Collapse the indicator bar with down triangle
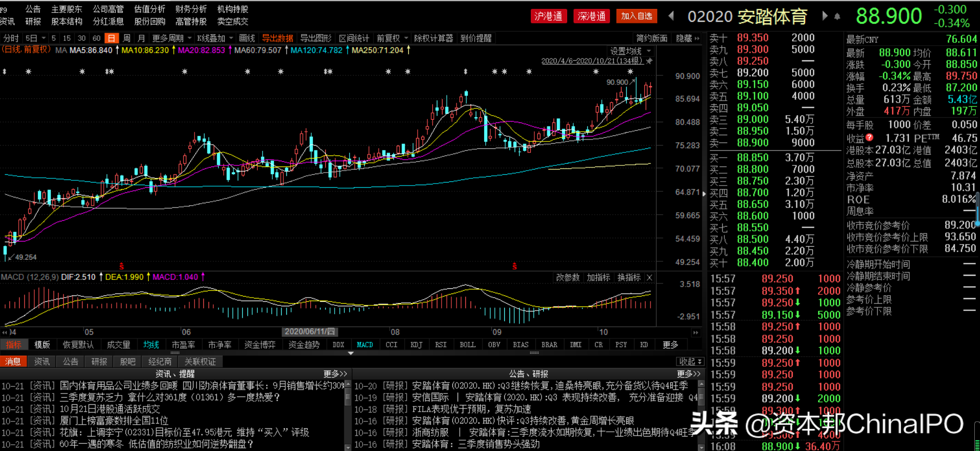The image size is (980, 451). 351,353
